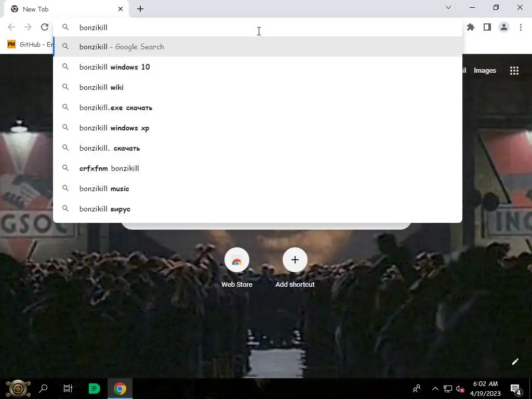The image size is (532, 399).
Task: Open the profile avatar icon
Action: [504, 27]
